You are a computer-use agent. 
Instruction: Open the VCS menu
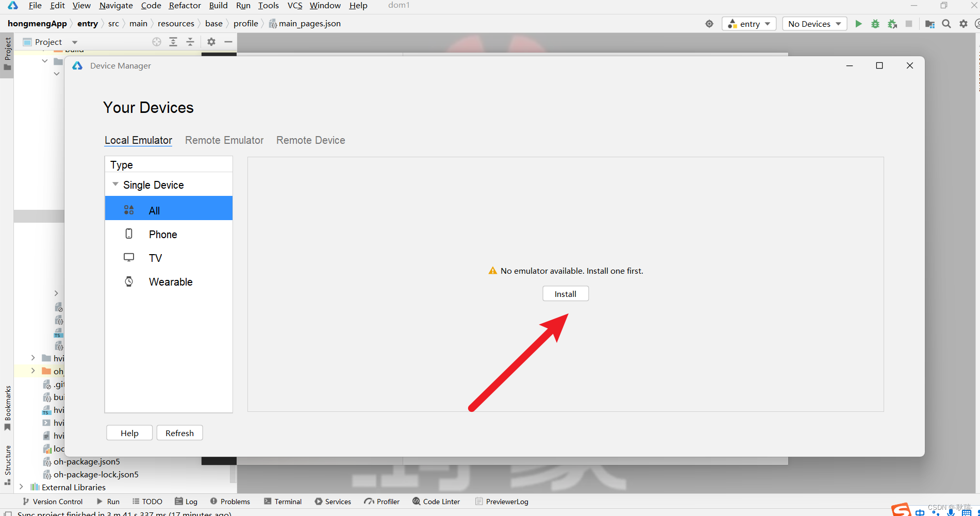click(x=295, y=5)
